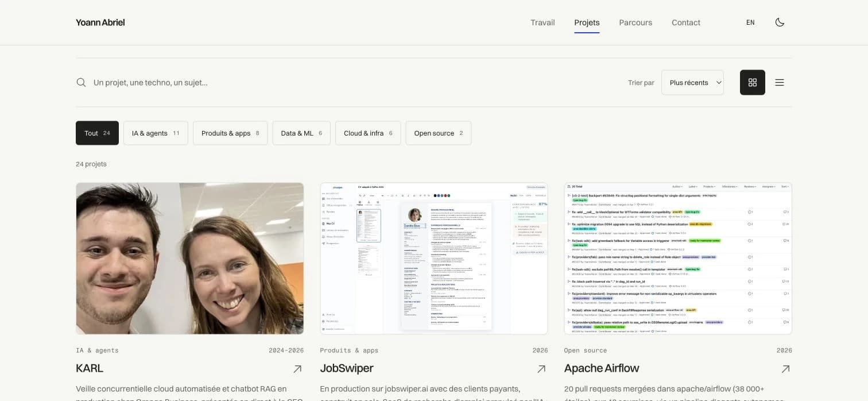Open the KARL project title
Image resolution: width=868 pixels, height=401 pixels.
pyautogui.click(x=90, y=368)
